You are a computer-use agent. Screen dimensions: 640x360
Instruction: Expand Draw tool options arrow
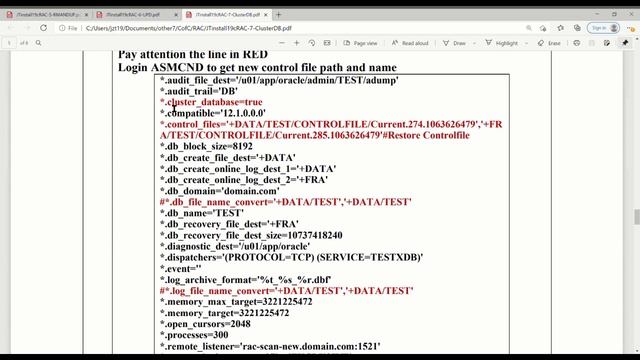click(474, 43)
